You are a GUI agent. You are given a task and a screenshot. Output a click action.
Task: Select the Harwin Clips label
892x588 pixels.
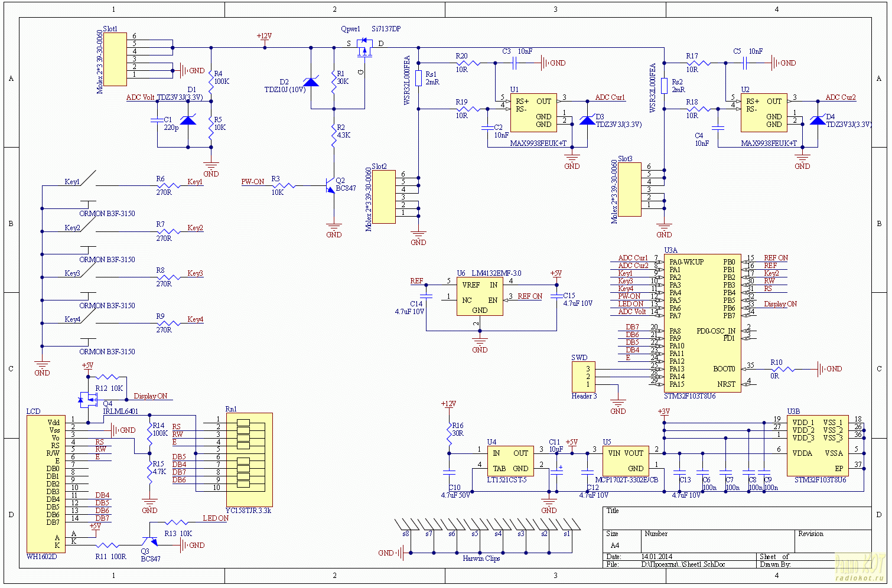click(481, 558)
